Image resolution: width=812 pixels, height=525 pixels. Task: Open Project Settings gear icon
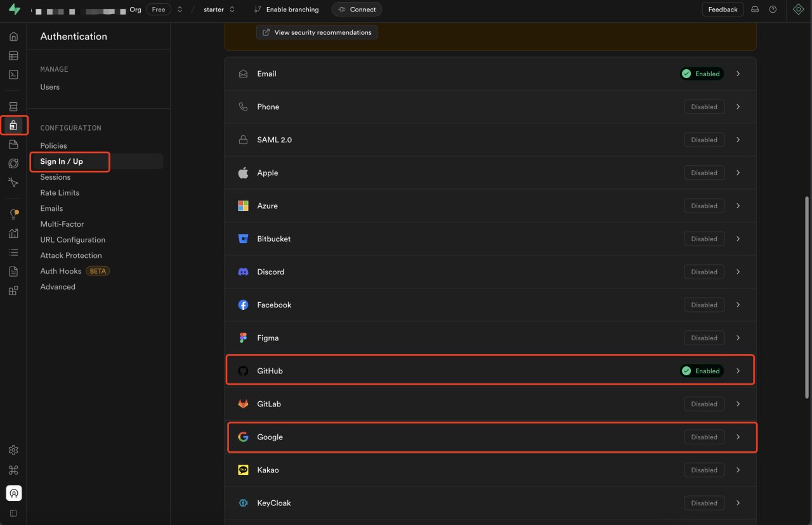pos(13,450)
